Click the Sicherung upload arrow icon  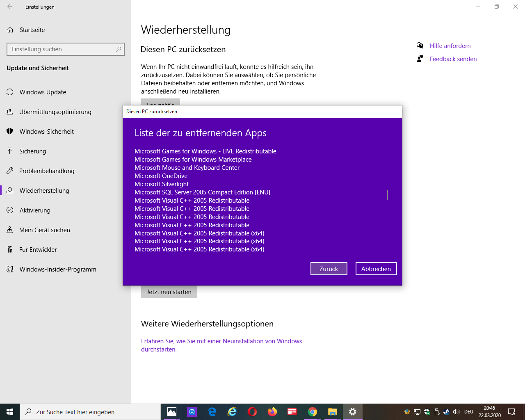coord(10,151)
